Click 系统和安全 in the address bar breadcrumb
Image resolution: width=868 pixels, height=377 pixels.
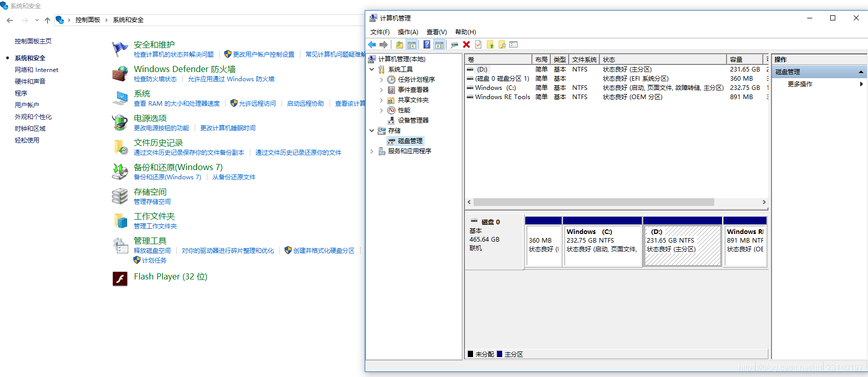[128, 20]
